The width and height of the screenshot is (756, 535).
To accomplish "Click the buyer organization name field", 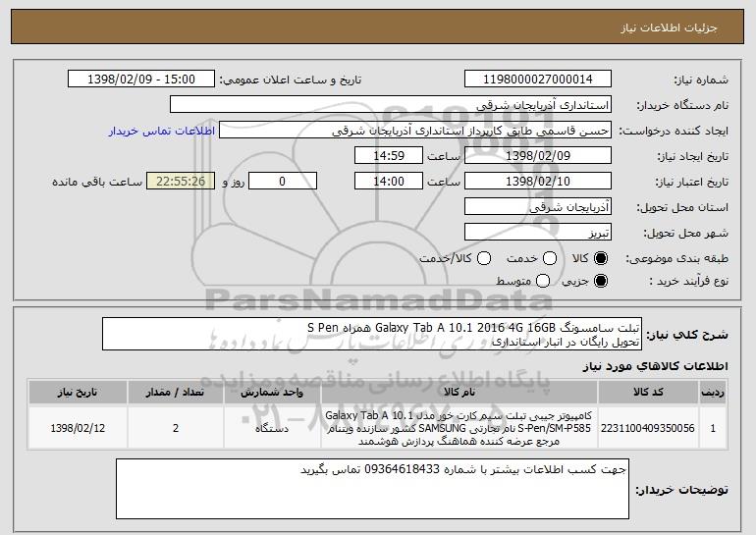I will click(391, 105).
